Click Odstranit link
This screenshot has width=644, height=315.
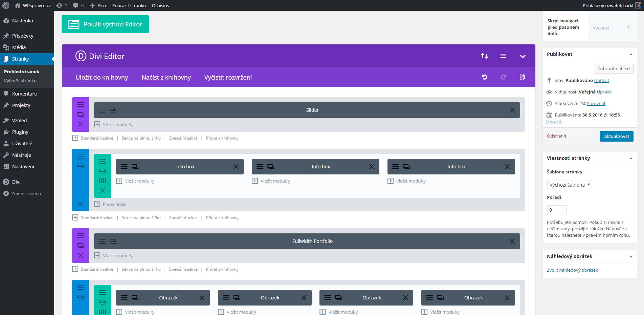pos(556,136)
